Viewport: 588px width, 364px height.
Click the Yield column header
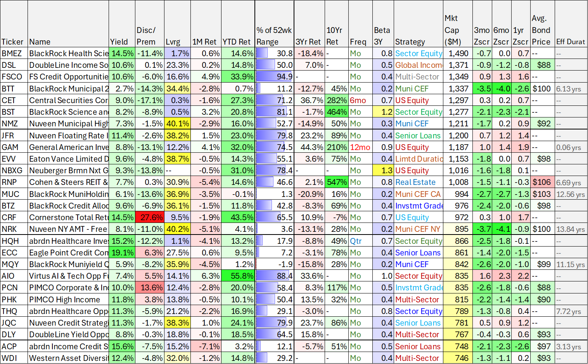[122, 24]
